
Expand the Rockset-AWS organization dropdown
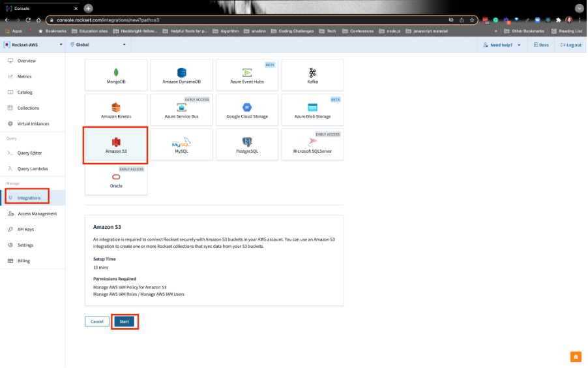click(x=33, y=44)
